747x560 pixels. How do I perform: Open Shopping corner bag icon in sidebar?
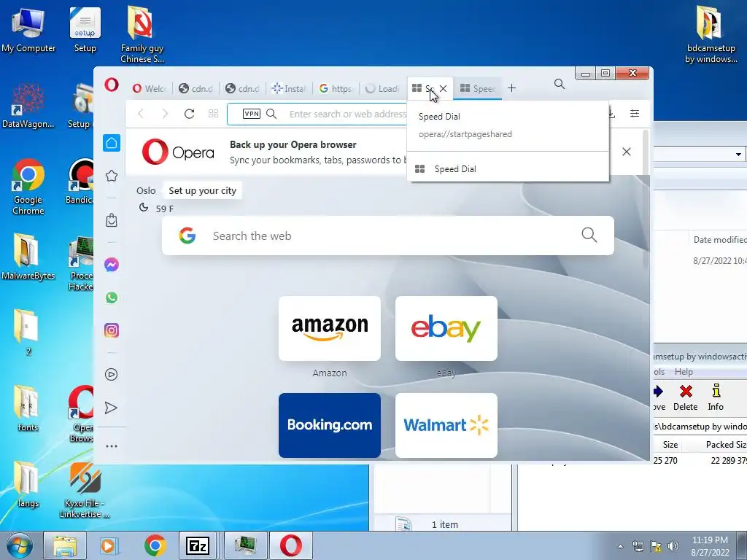[x=112, y=220]
